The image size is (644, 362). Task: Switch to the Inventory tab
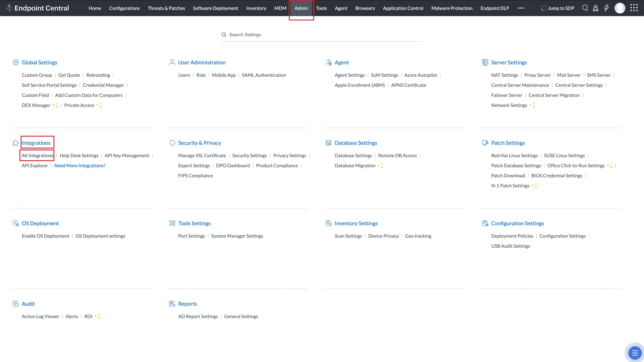pyautogui.click(x=256, y=8)
